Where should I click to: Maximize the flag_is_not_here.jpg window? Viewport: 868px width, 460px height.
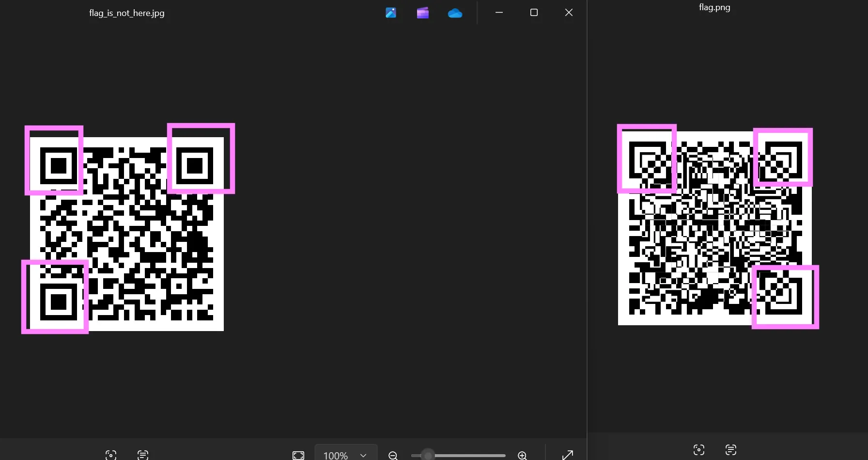point(534,13)
